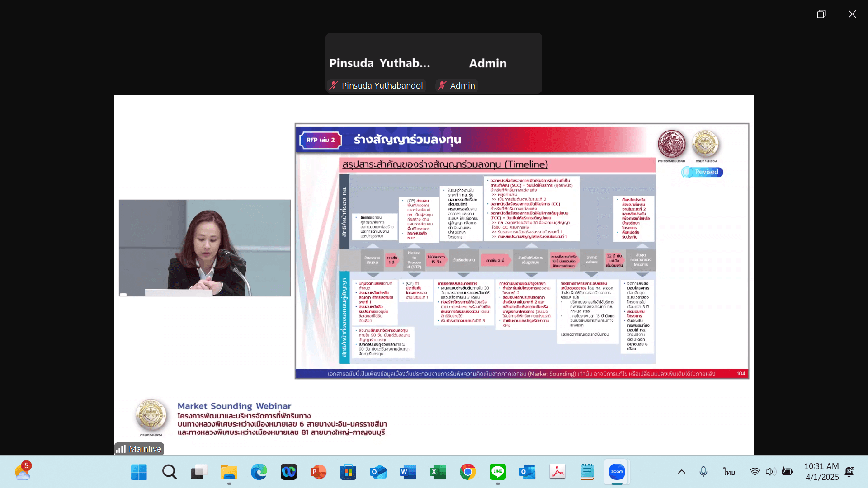
Task: Check the battery status icon
Action: point(788,472)
